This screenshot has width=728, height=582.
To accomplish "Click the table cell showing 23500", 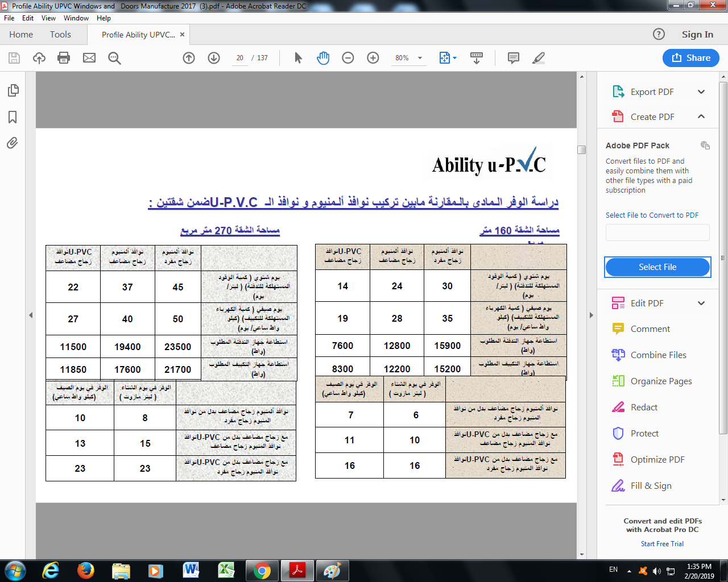I will click(178, 347).
